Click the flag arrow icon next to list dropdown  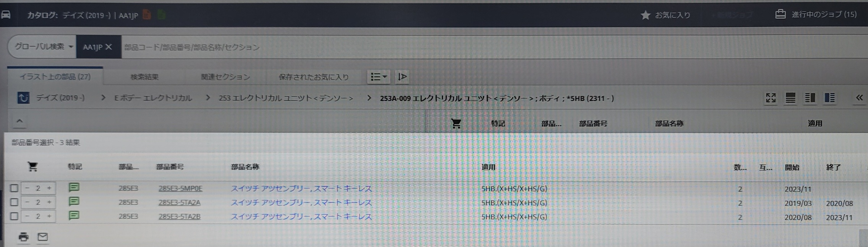402,77
